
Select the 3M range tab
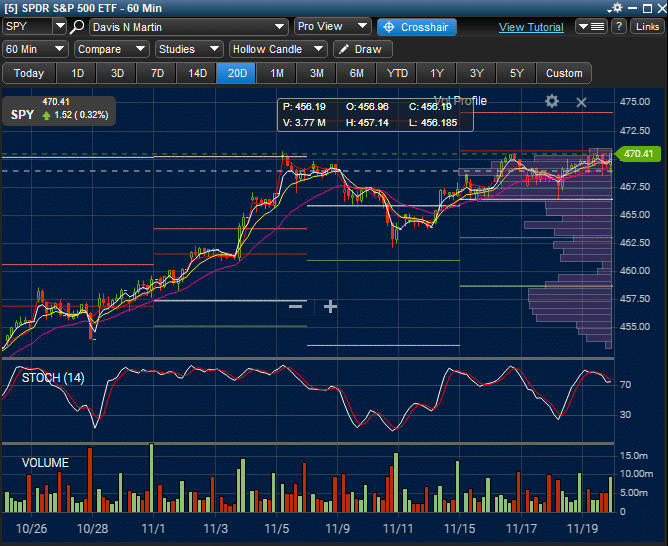[317, 73]
